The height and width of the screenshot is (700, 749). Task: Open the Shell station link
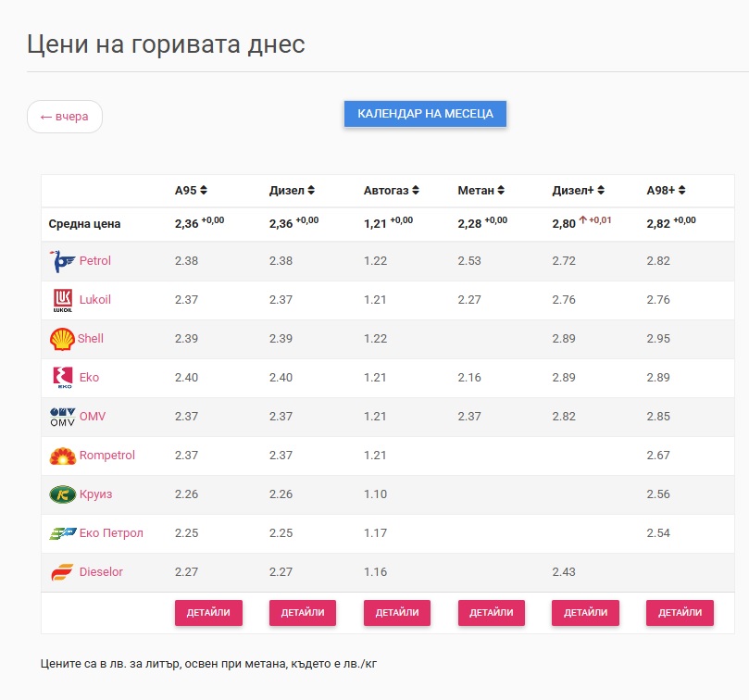coord(91,338)
